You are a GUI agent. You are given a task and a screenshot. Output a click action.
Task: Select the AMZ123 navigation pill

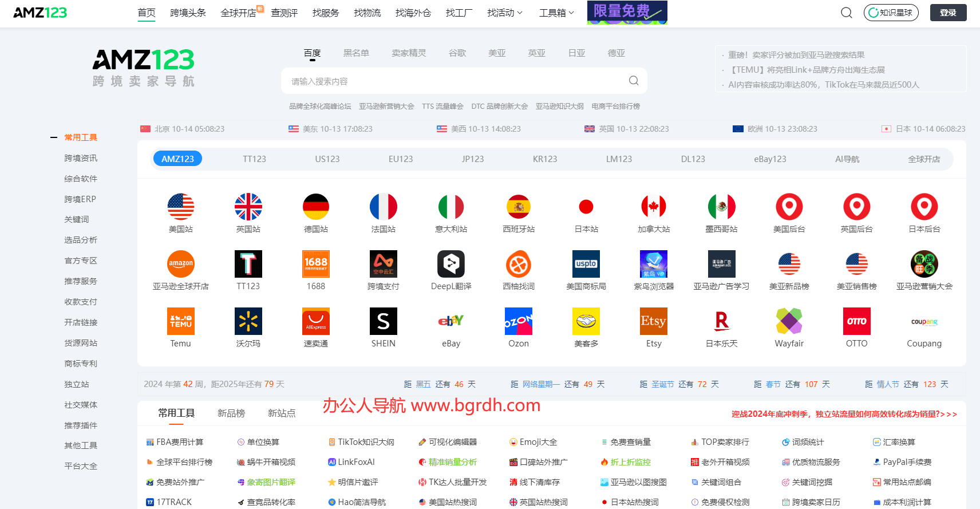(177, 159)
